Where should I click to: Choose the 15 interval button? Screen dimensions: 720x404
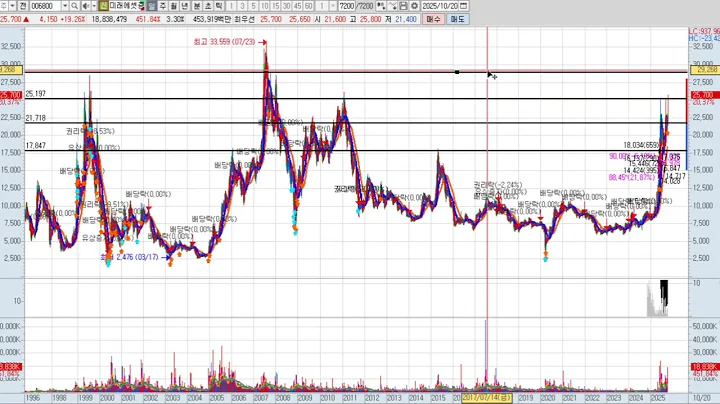coord(276,6)
